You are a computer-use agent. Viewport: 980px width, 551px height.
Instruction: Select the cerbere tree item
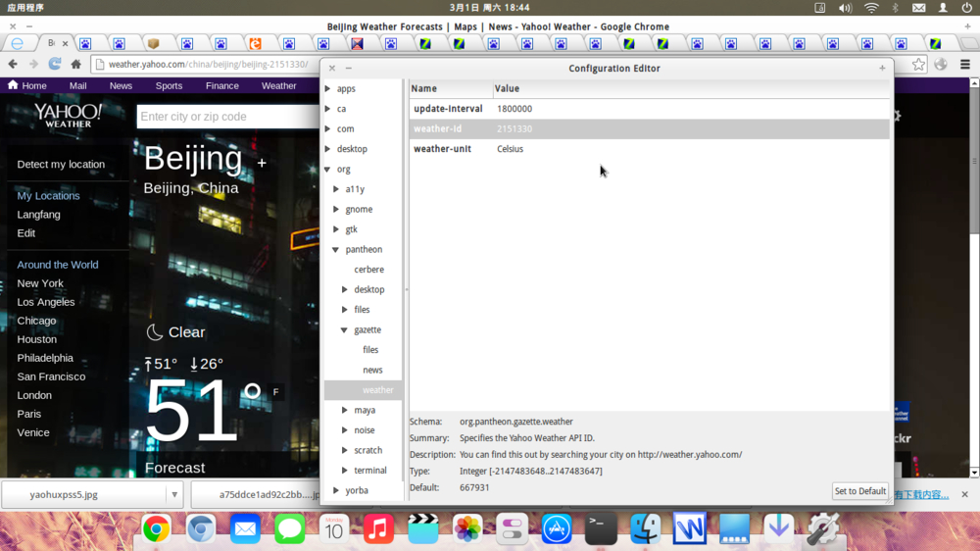[x=368, y=270]
